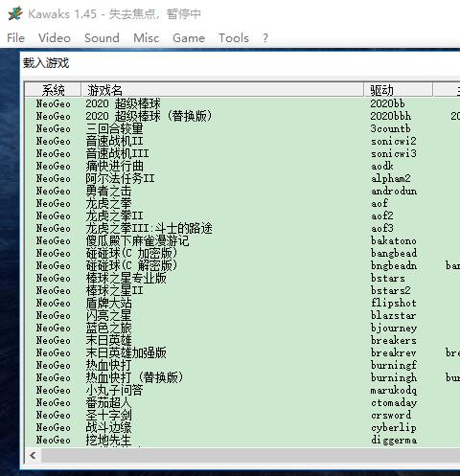Select the 音速战机III game row

coord(242,153)
